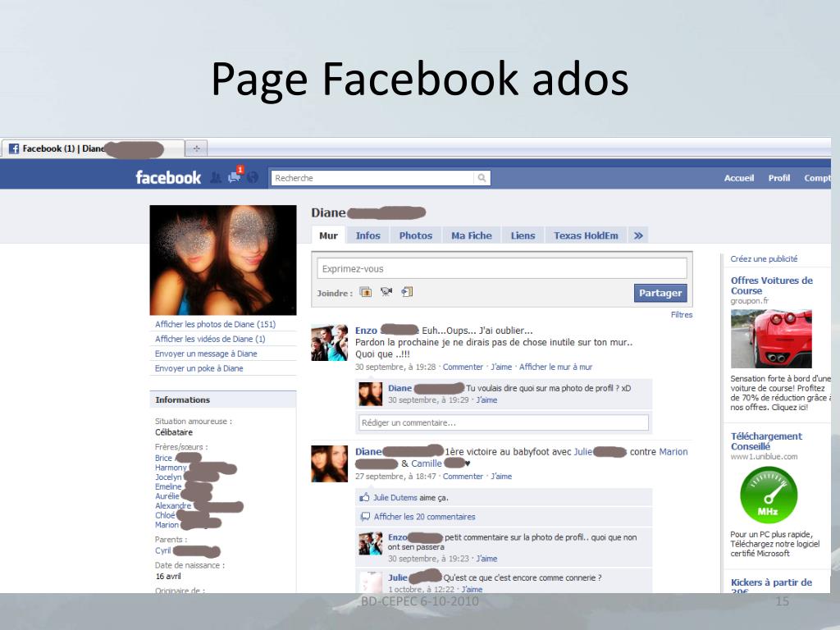Click parent Cyril under Parents
This screenshot has height=630, width=840.
pyautogui.click(x=162, y=550)
